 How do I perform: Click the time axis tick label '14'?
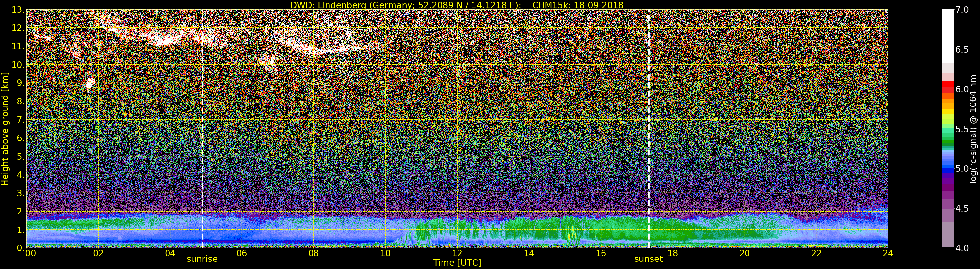[x=529, y=253]
